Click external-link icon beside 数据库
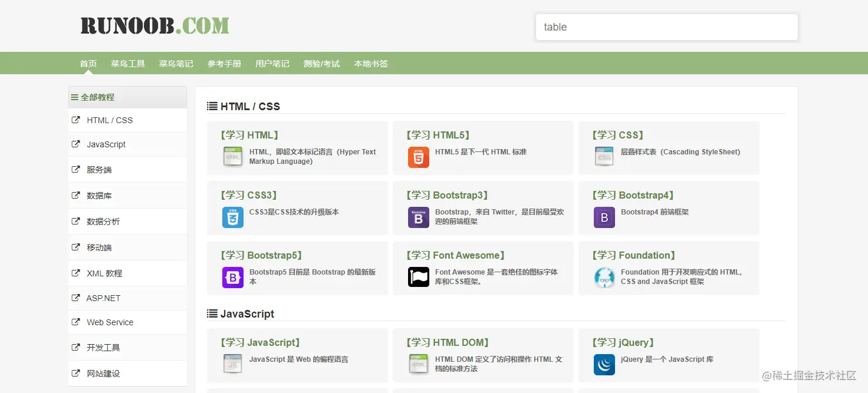Viewport: 868px width, 393px height. tap(75, 195)
